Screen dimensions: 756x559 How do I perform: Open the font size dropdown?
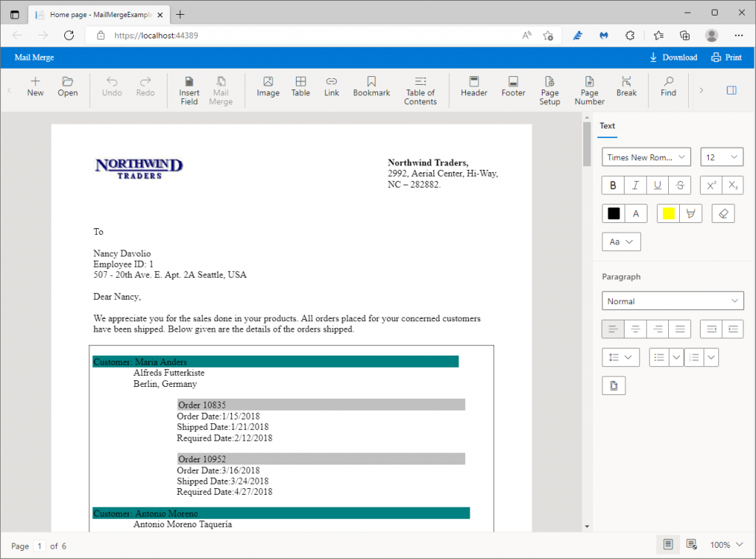coord(721,157)
